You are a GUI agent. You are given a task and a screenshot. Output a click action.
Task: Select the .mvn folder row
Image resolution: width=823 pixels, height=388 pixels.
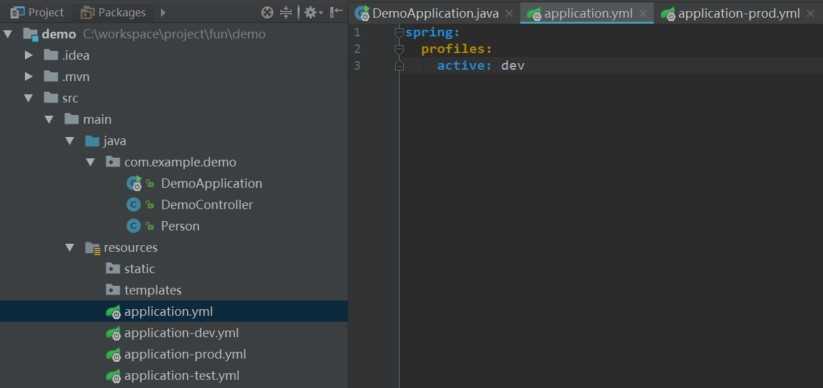pyautogui.click(x=174, y=77)
